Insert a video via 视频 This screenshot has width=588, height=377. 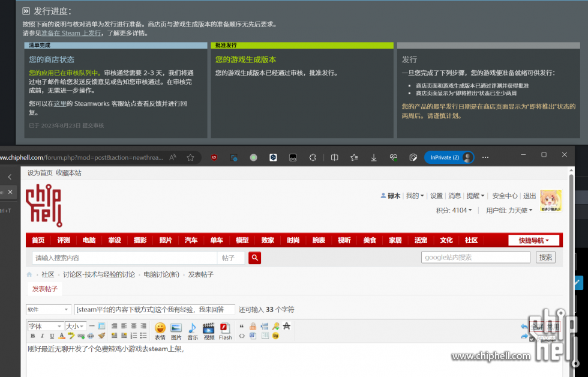209,331
